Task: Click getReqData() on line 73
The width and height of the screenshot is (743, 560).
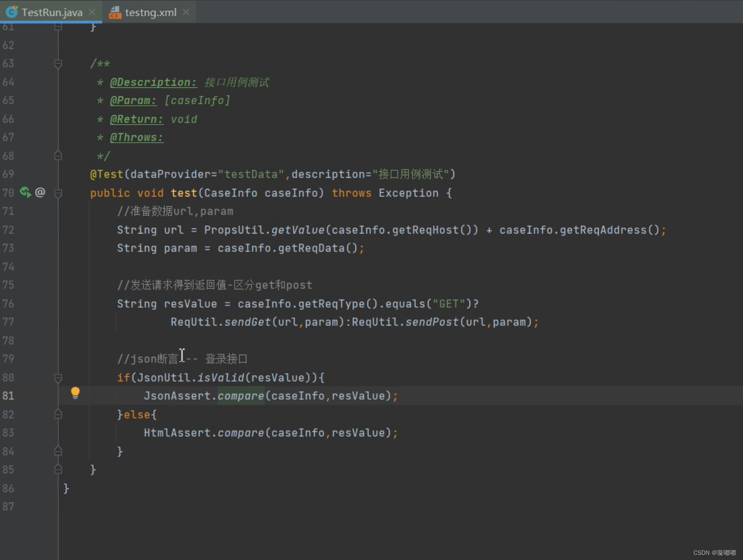Action: tap(318, 248)
